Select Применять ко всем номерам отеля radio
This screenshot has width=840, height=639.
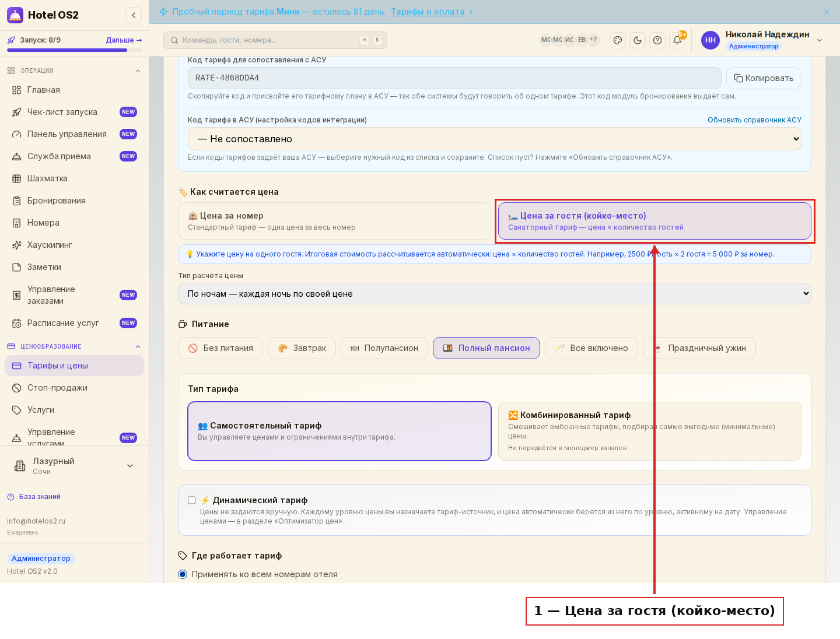(x=183, y=574)
